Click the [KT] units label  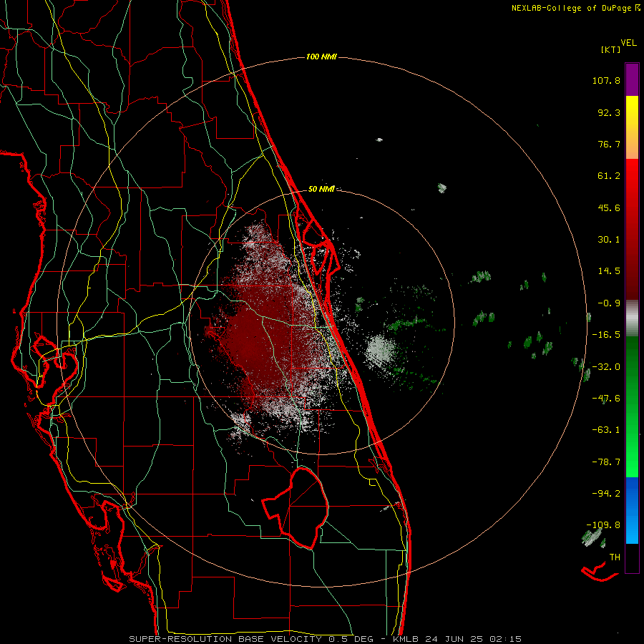tap(611, 49)
